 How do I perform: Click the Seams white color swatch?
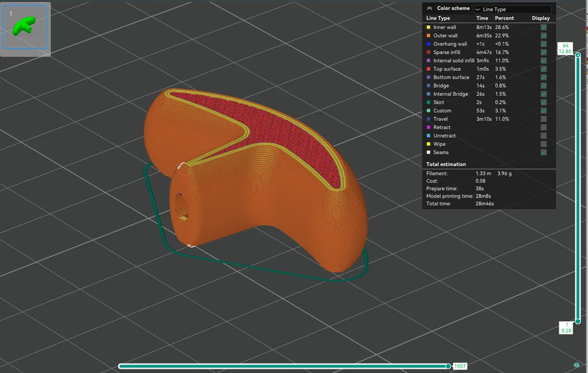pos(428,152)
